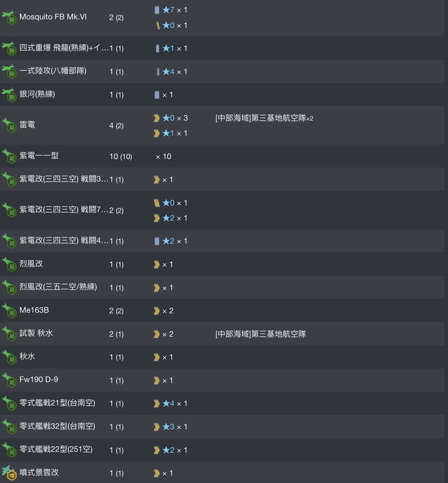Click the ★3 star on 零式艦戦32型(台南空)
Image resolution: width=448 pixels, height=483 pixels.
[168, 427]
